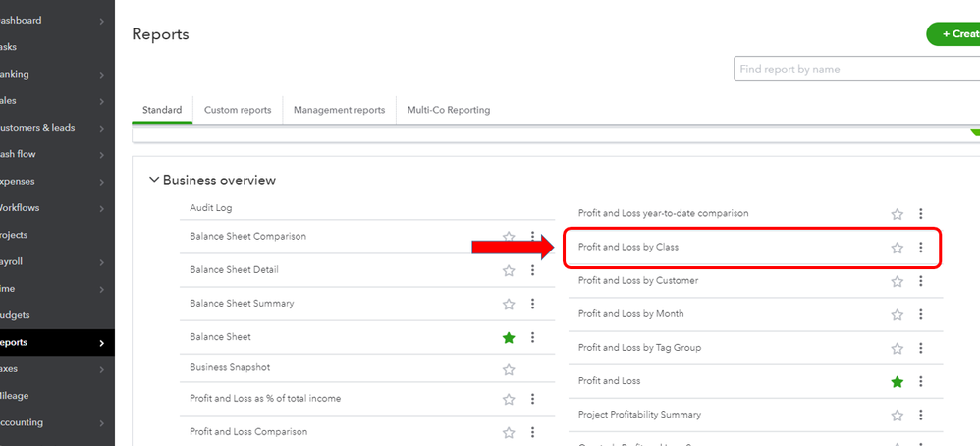Switch to the Management reports tab

(x=339, y=110)
